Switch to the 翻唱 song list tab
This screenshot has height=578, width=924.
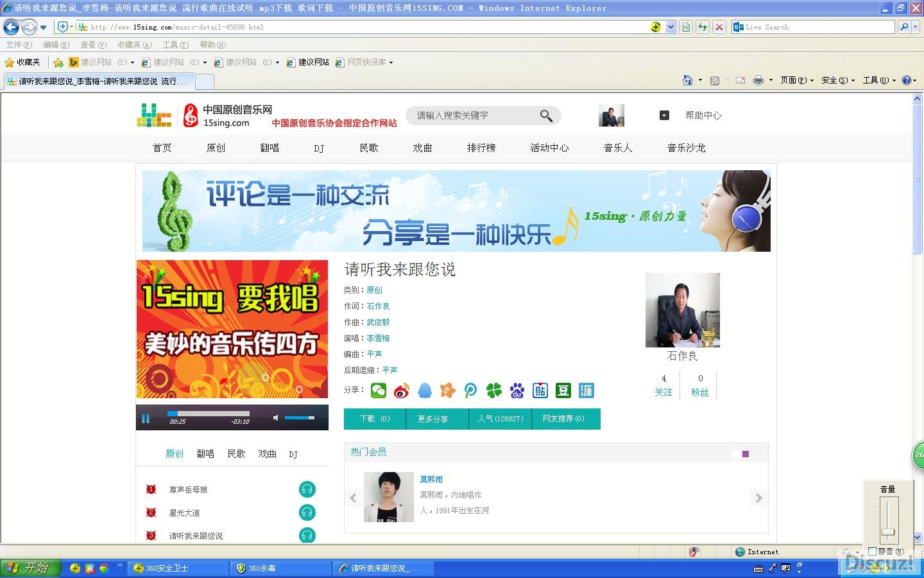(205, 454)
